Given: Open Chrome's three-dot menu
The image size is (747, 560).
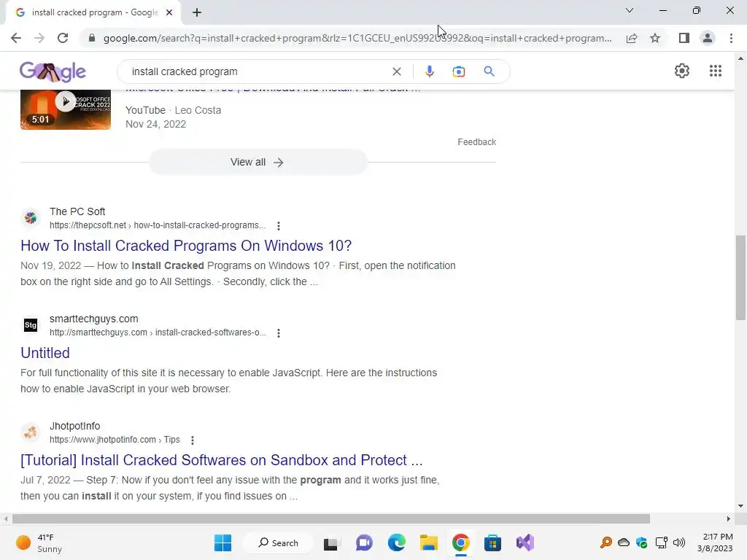Looking at the screenshot, I should tap(731, 38).
